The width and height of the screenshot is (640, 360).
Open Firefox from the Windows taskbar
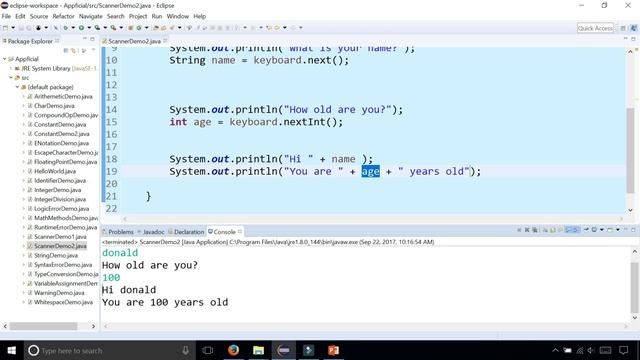click(233, 350)
